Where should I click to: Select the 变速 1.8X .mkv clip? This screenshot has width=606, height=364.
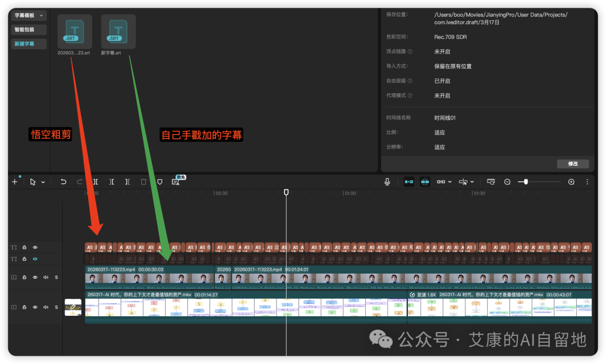pyautogui.click(x=500, y=307)
